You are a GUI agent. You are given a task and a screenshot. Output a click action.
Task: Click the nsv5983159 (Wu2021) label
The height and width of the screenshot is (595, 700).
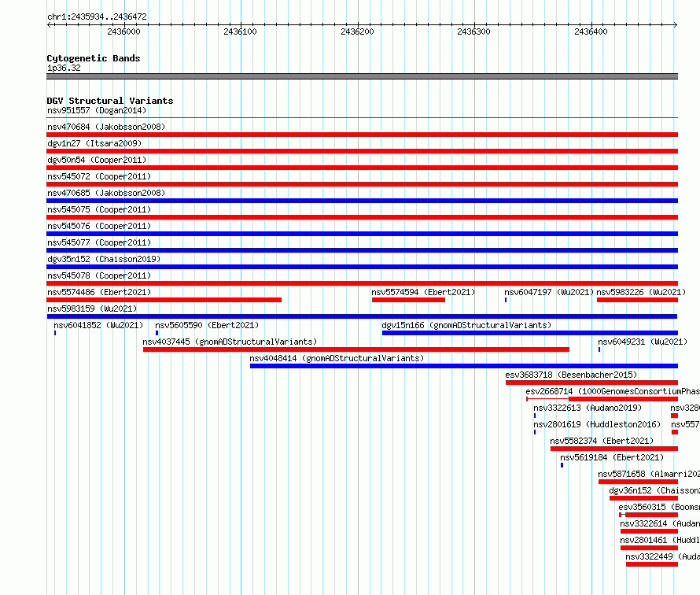92,309
